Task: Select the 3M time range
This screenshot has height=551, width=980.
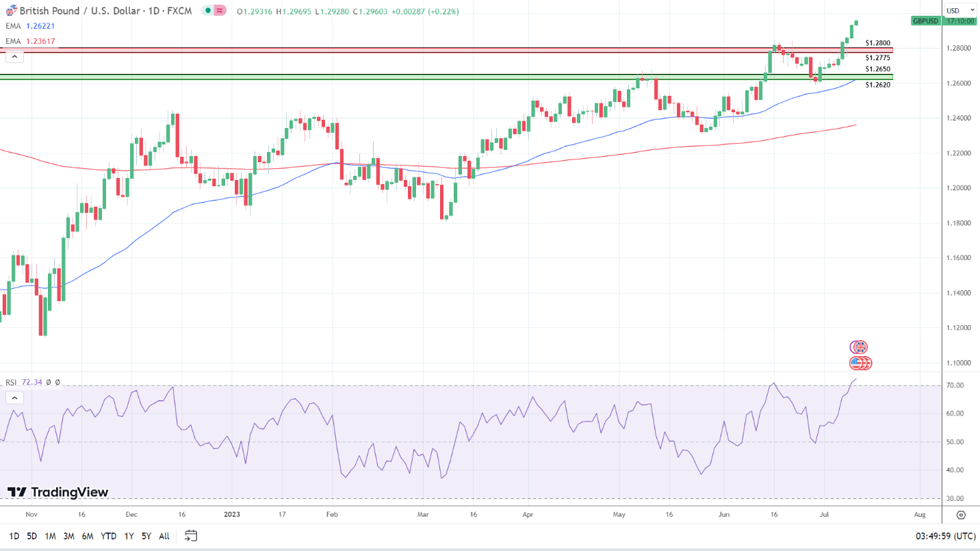Action: click(68, 536)
